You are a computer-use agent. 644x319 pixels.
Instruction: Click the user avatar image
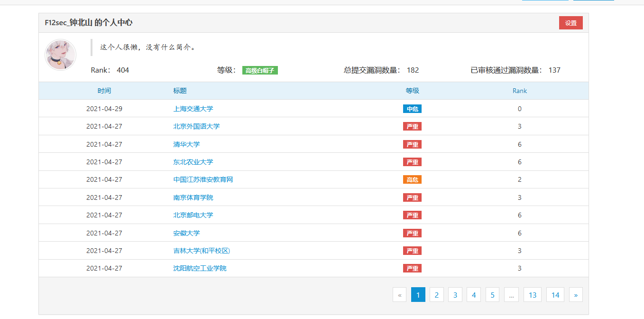(x=60, y=55)
